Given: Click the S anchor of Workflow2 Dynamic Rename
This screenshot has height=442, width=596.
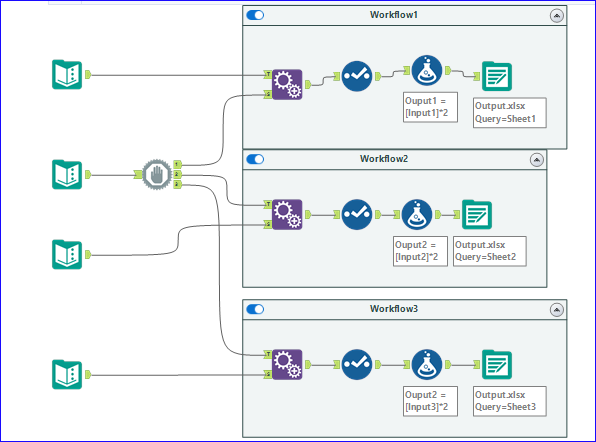Looking at the screenshot, I should (268, 224).
